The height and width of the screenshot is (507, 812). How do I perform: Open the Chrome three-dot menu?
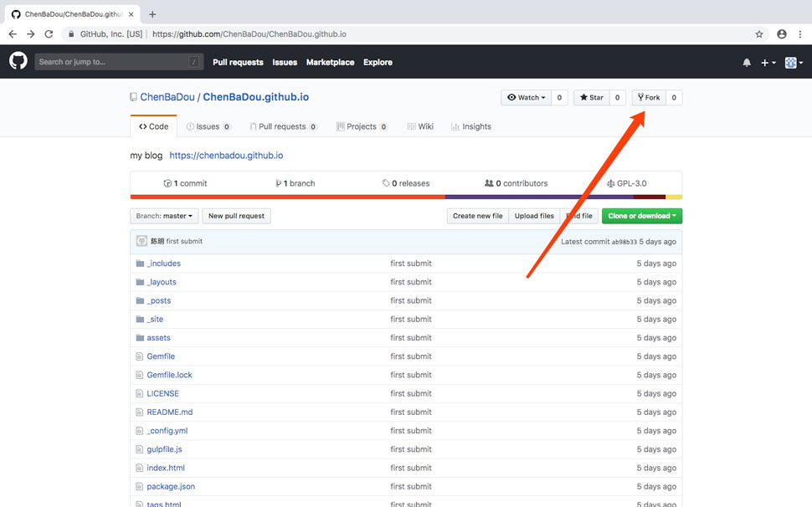click(800, 34)
